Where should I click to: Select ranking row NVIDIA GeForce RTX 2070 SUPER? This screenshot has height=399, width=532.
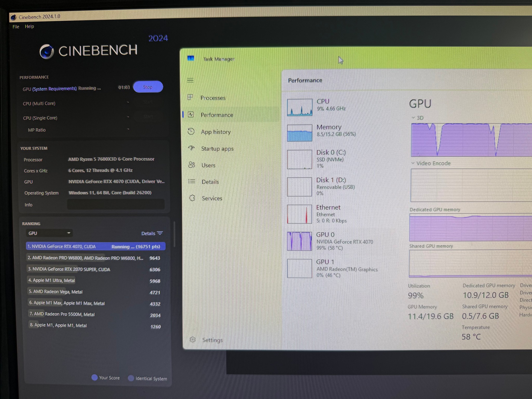95,269
